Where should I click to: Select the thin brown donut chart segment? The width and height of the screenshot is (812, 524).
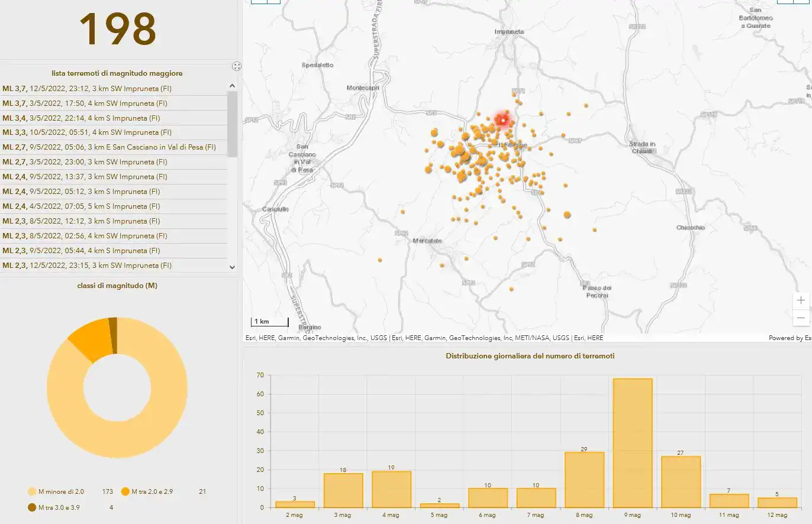click(113, 335)
